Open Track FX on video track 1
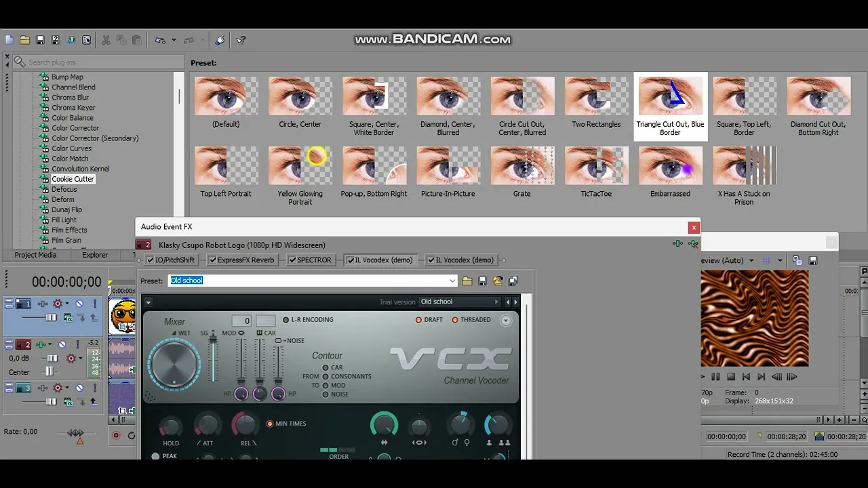This screenshot has height=488, width=868. click(42, 304)
